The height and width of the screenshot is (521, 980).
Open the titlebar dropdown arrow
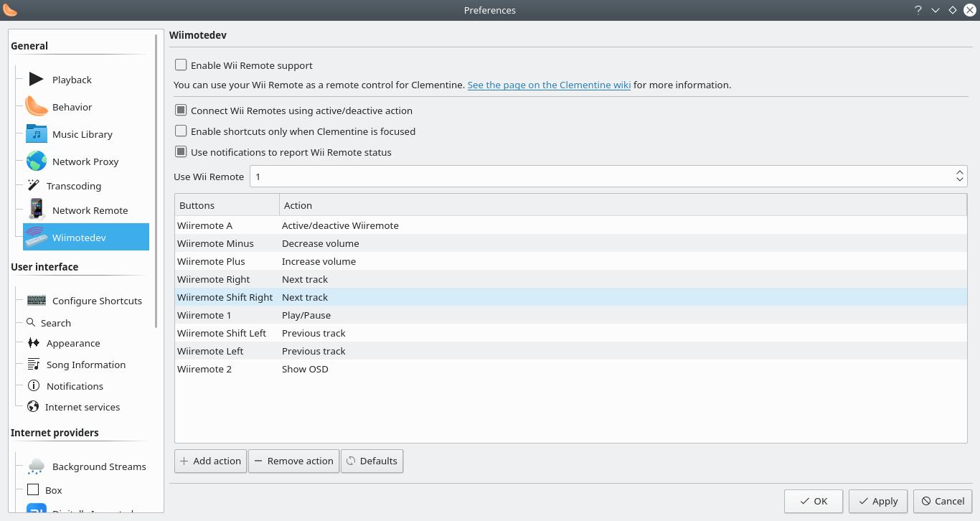pos(935,10)
